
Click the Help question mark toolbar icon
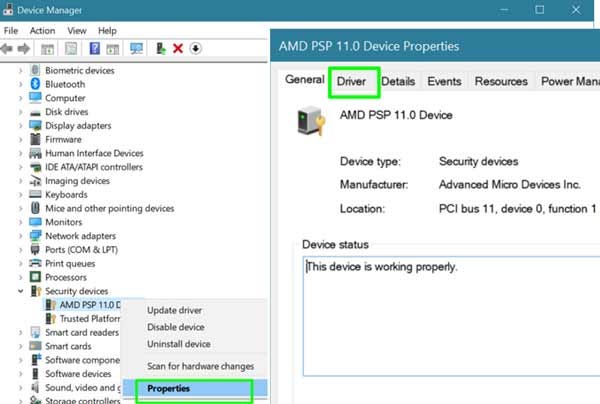pos(95,49)
